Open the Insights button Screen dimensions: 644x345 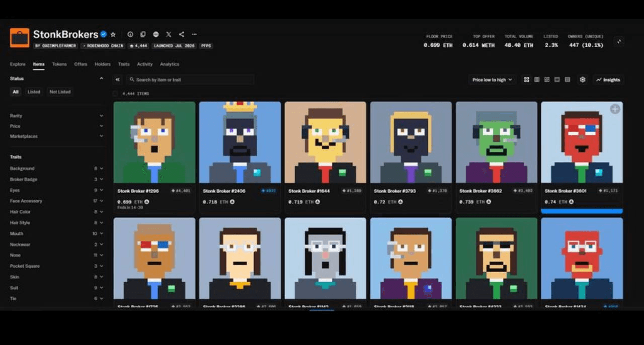click(608, 79)
